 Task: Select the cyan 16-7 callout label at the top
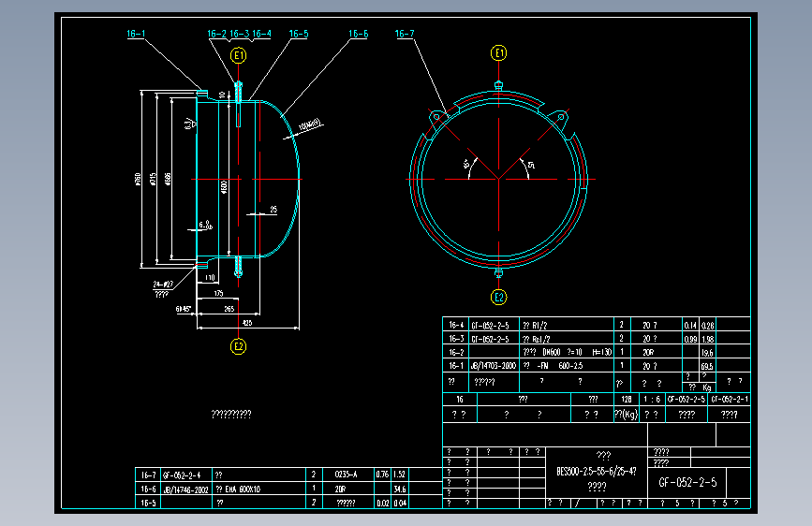click(405, 35)
